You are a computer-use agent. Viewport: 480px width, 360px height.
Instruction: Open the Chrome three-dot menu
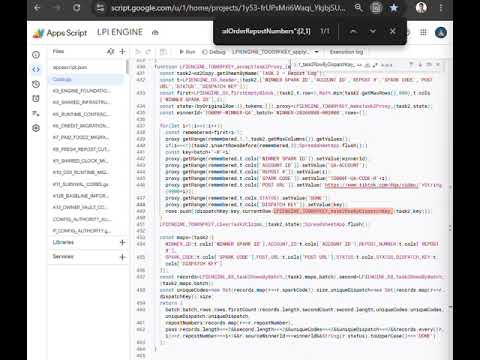click(441, 7)
